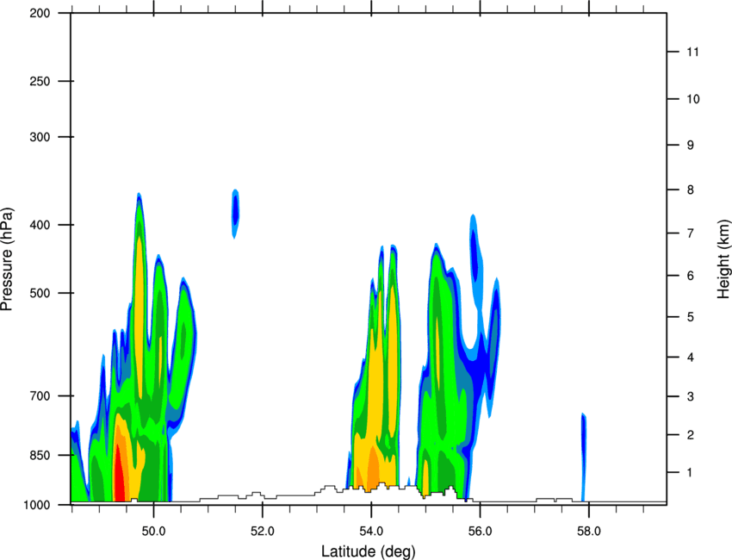The image size is (732, 560).
Task: Click the 'Height (km)' axis title
Action: click(723, 258)
